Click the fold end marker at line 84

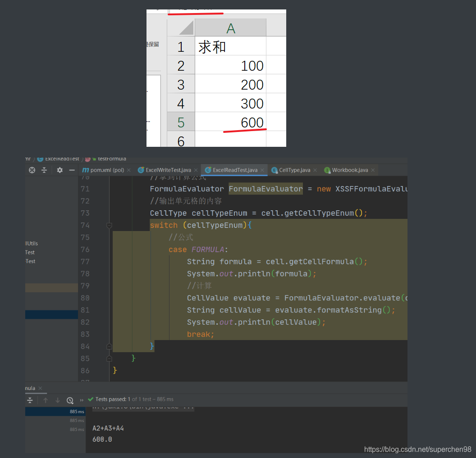click(109, 346)
